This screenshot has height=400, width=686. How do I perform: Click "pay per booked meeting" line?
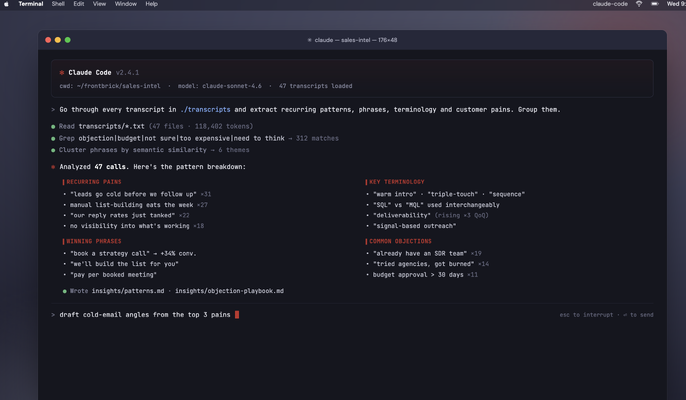coord(110,275)
